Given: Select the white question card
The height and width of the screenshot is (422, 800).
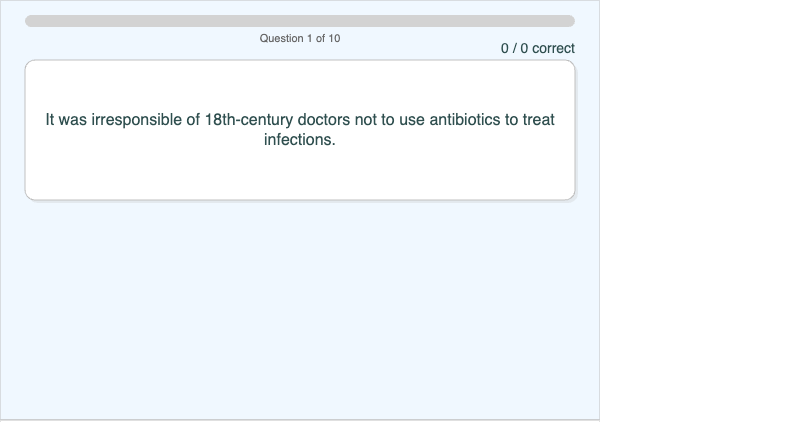Looking at the screenshot, I should [x=300, y=170].
